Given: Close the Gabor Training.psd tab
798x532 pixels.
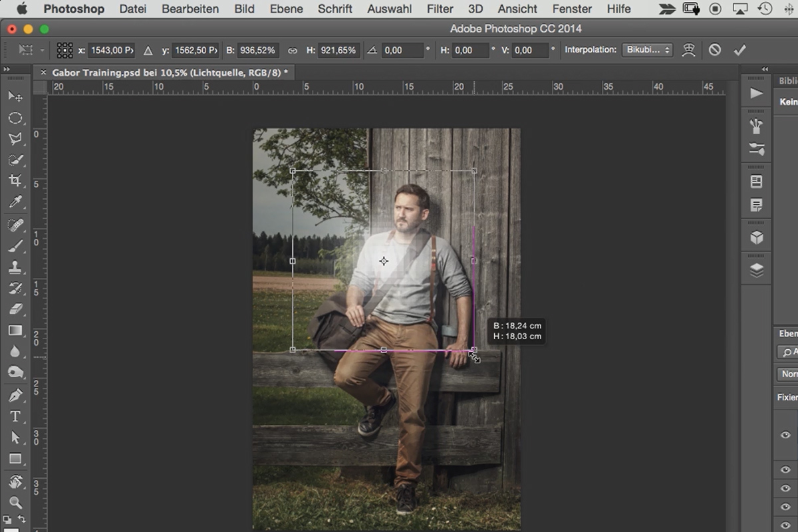Looking at the screenshot, I should coord(43,72).
